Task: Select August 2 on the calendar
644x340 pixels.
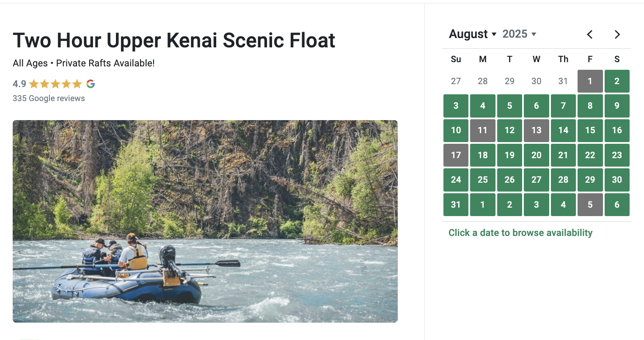Action: coord(617,81)
